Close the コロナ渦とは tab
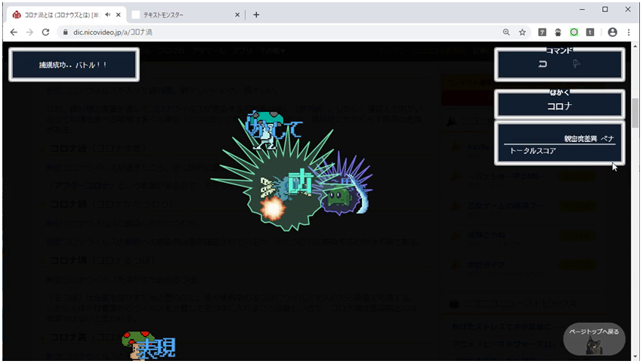Screen dimensions: 643x364 tap(119, 15)
